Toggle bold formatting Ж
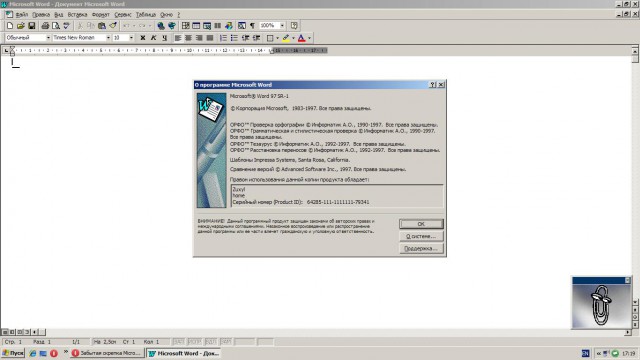The image size is (640, 360). point(143,38)
